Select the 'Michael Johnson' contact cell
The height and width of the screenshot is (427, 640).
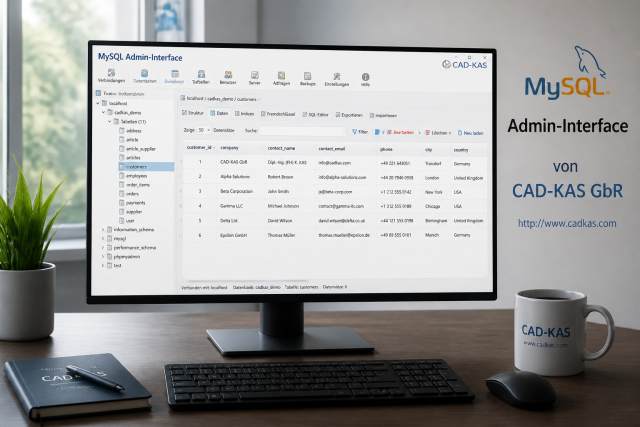coord(283,206)
